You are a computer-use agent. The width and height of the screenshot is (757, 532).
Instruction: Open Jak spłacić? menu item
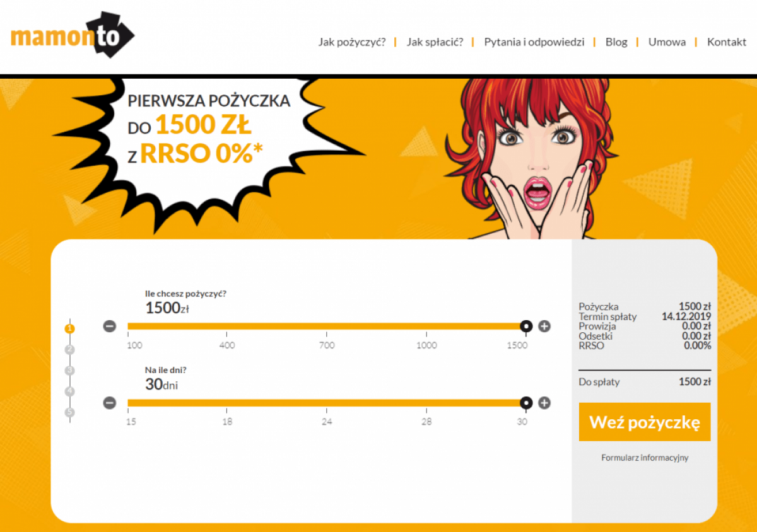(x=435, y=42)
